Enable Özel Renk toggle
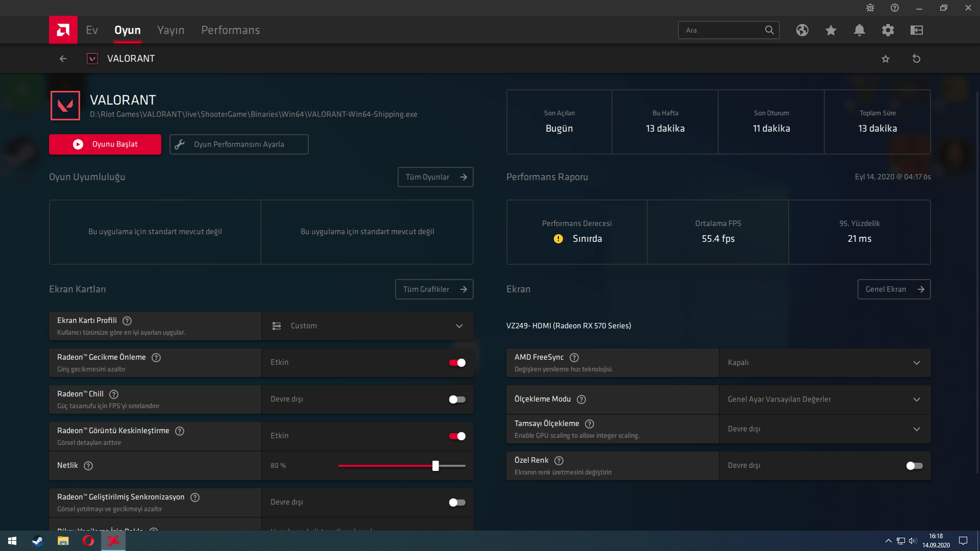Image resolution: width=980 pixels, height=551 pixels. point(914,466)
